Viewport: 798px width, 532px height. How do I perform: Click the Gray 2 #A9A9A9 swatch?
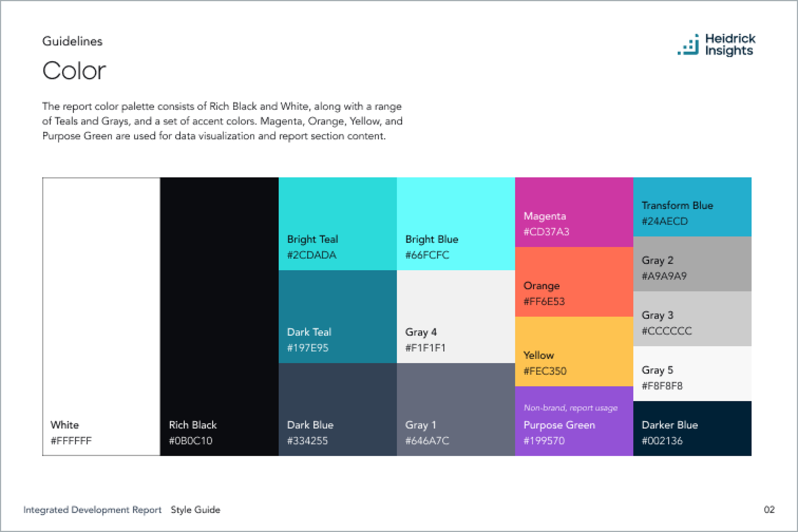[x=692, y=264]
